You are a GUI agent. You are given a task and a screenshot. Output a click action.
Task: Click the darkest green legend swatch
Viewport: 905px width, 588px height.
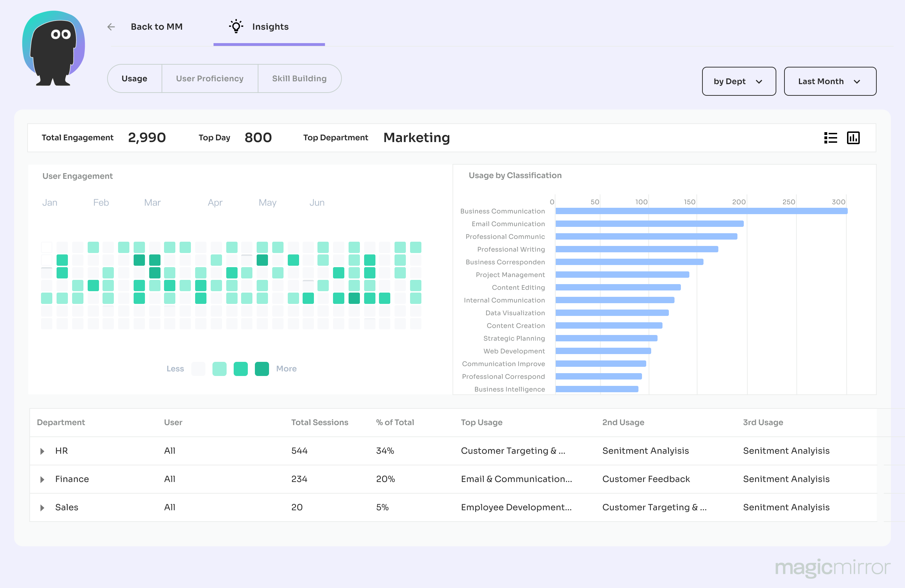point(262,369)
